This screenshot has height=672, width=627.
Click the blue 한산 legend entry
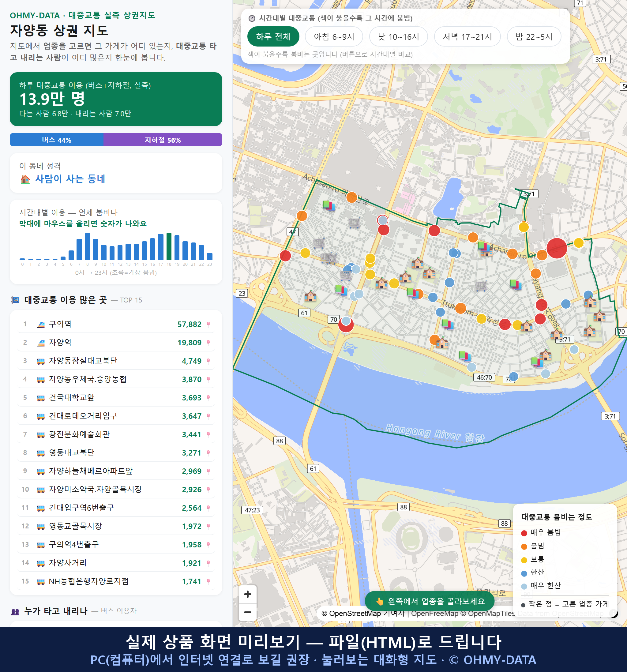pos(533,573)
